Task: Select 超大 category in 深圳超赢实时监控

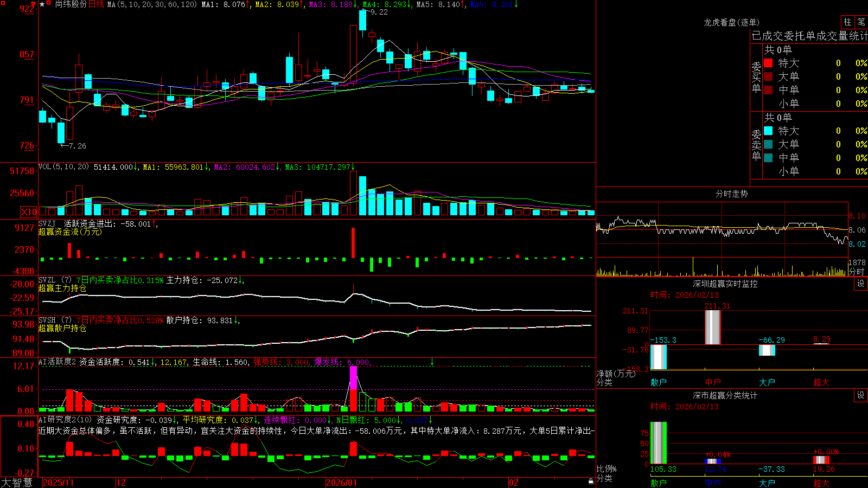Action: coord(821,382)
